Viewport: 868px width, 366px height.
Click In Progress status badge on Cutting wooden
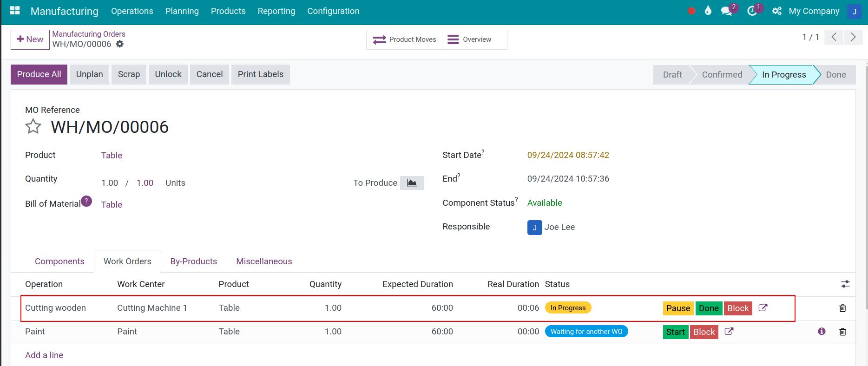click(x=568, y=308)
